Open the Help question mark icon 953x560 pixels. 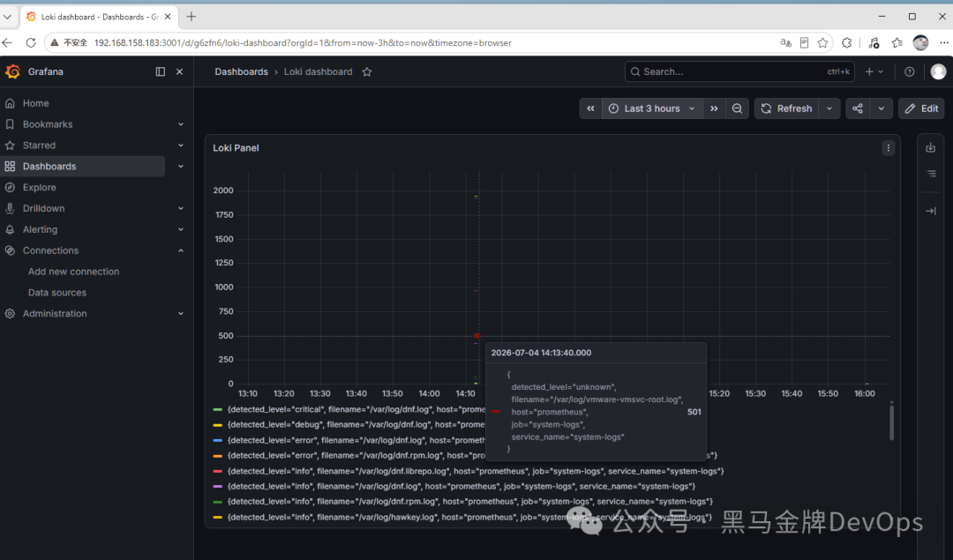point(909,71)
